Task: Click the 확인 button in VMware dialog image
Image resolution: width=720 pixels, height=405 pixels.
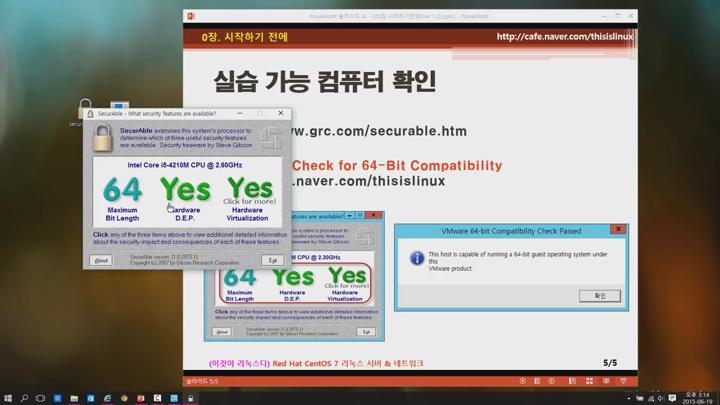Action: [600, 296]
